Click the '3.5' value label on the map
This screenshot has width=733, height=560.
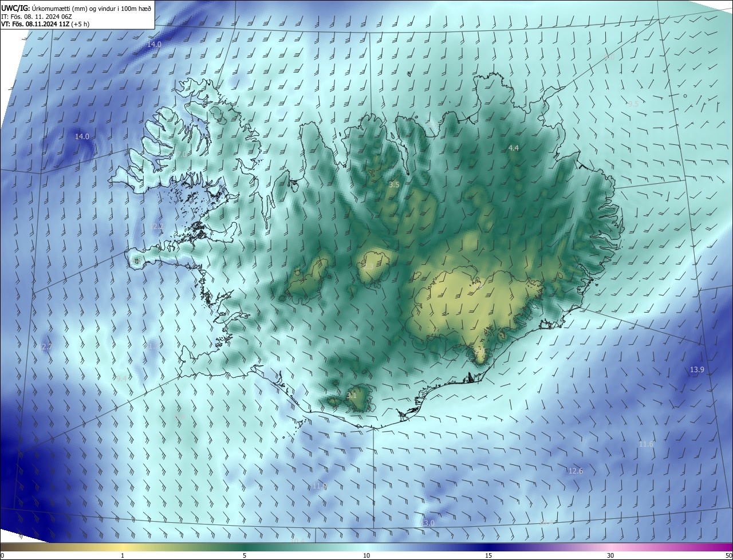coord(394,184)
